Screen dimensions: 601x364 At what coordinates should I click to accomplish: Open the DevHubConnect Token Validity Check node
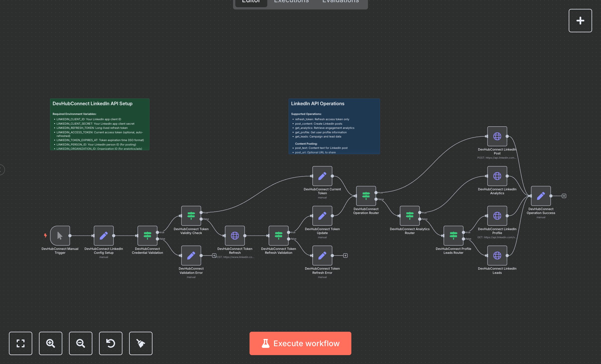point(191,216)
